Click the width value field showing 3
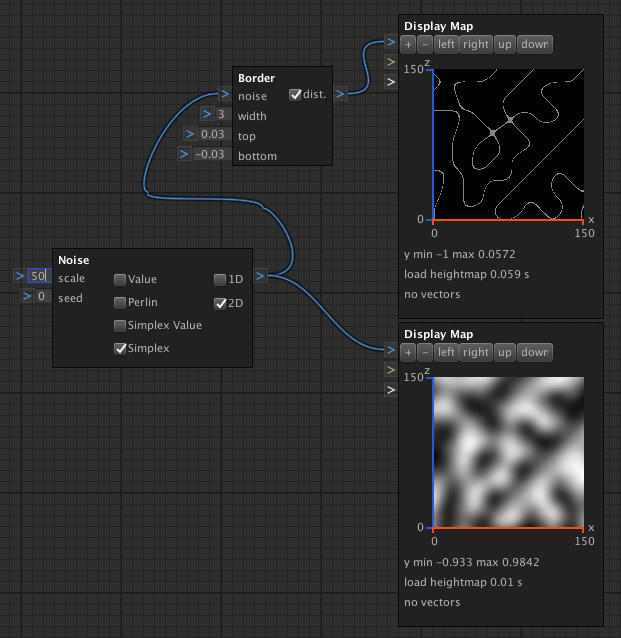Screen dimensions: 621x638 click(223, 114)
